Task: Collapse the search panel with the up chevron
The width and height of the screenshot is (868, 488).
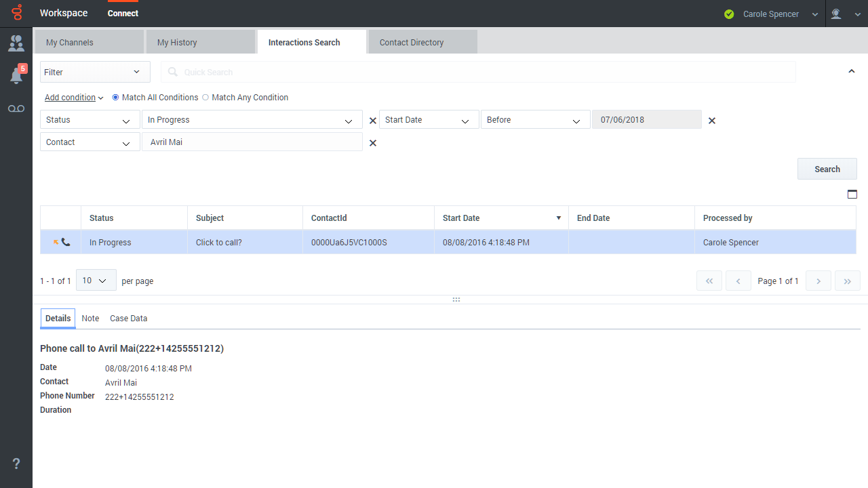Action: click(x=852, y=72)
